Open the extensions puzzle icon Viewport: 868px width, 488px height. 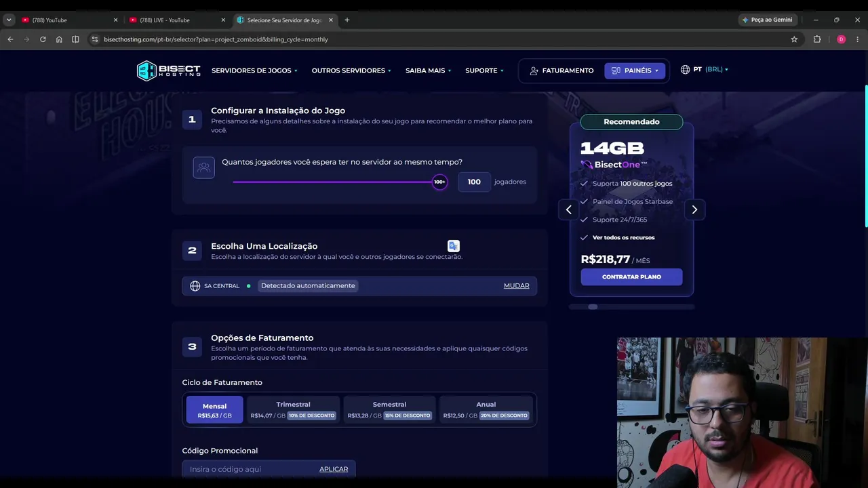[x=817, y=39]
